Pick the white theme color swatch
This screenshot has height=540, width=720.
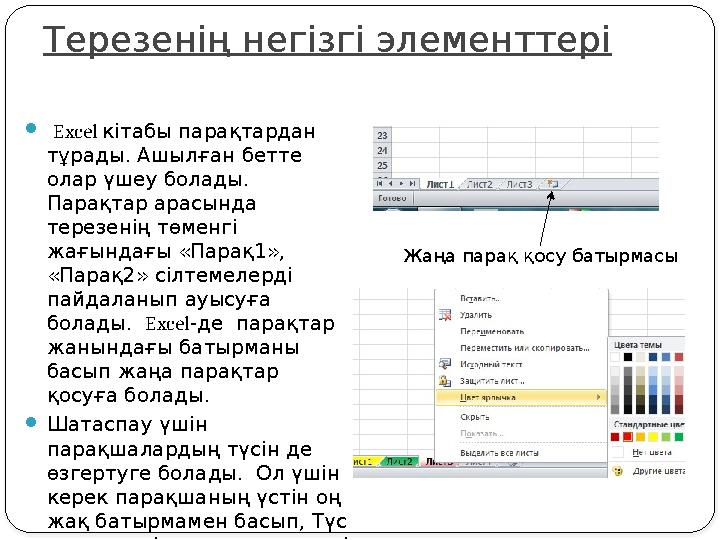tap(615, 357)
